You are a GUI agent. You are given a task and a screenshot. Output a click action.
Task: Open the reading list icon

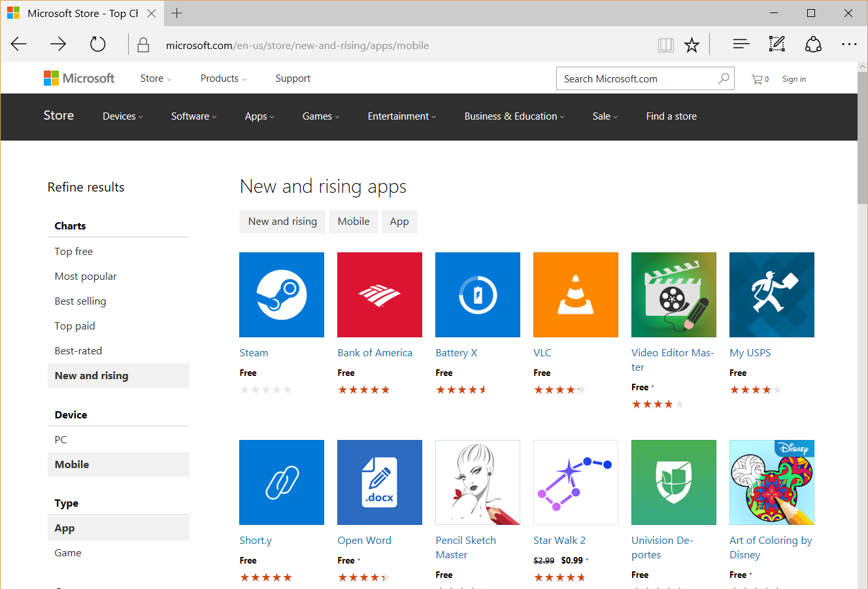(665, 44)
